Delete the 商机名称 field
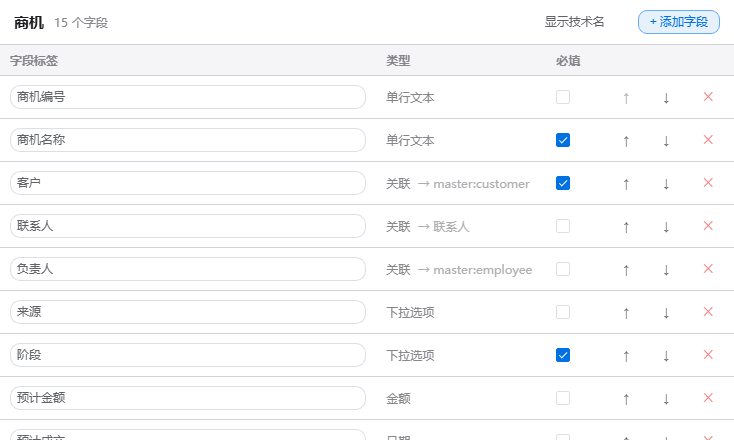This screenshot has width=734, height=440. 708,140
